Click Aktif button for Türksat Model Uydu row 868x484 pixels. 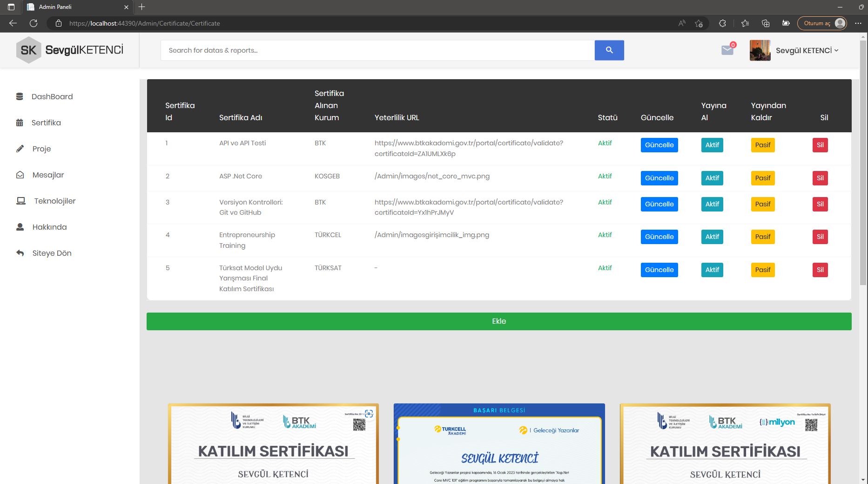coord(712,270)
